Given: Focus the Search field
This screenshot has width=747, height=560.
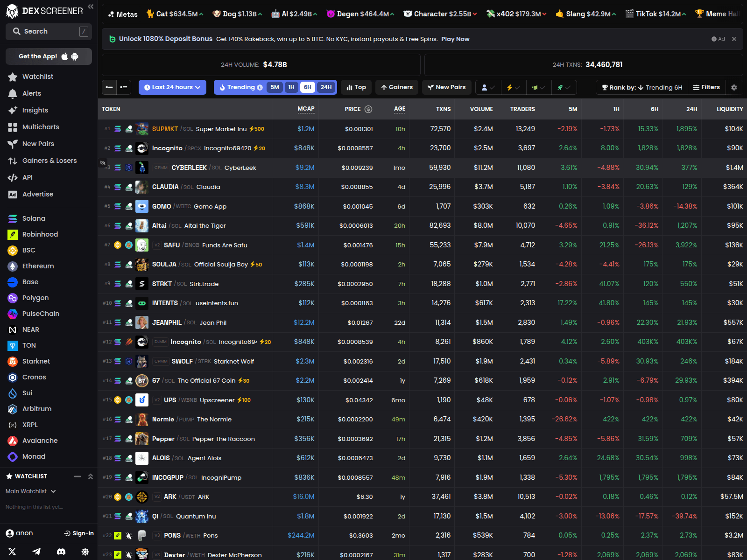Looking at the screenshot, I should click(x=49, y=31).
